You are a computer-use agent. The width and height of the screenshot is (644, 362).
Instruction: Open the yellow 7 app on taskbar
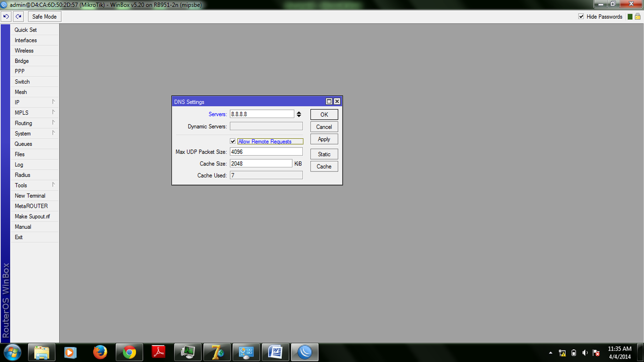[x=217, y=353]
